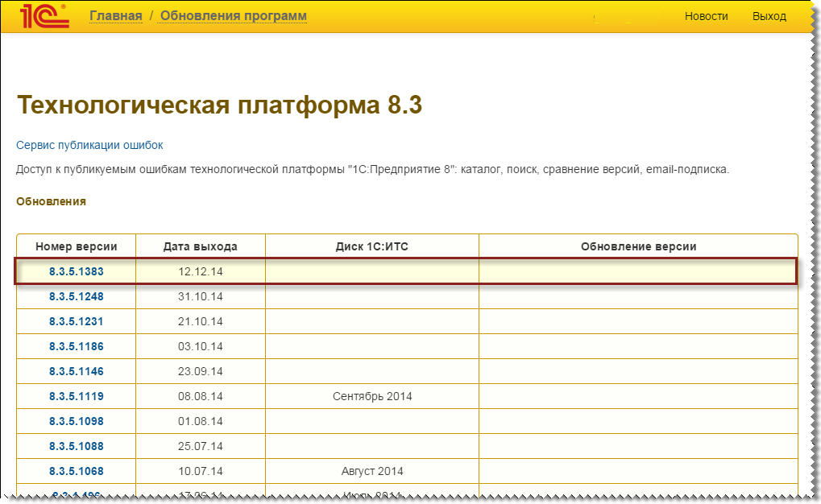
Task: Open Сервис публикации ошибок service
Action: [89, 145]
